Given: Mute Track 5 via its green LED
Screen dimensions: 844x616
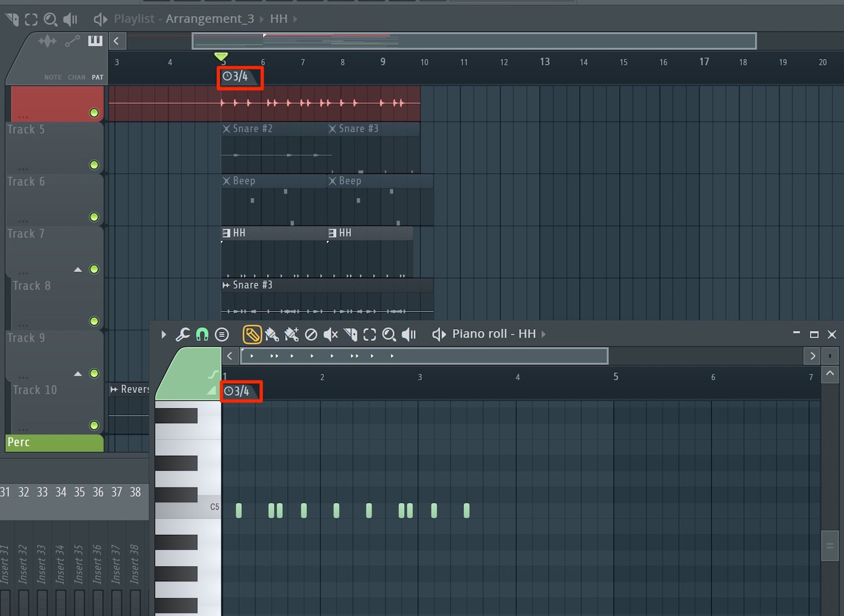Looking at the screenshot, I should click(x=94, y=165).
